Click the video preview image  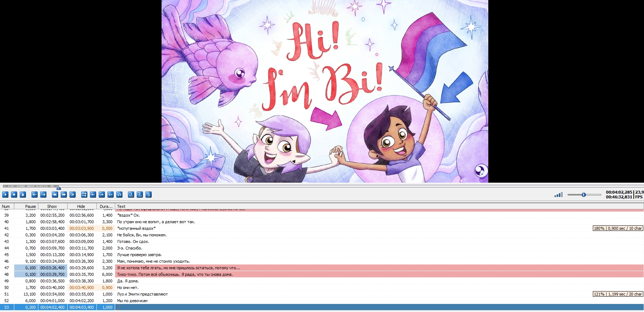coord(325,91)
